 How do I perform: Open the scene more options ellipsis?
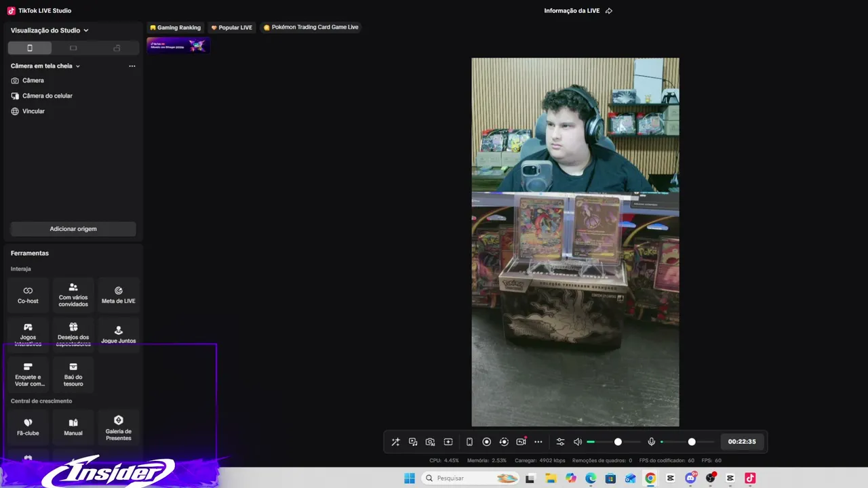click(x=132, y=66)
